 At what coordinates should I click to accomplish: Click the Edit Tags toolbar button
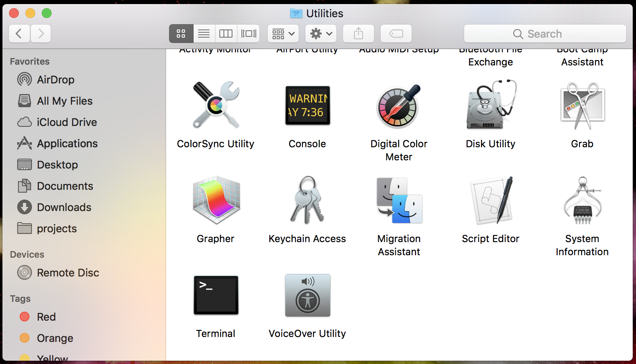click(x=396, y=34)
